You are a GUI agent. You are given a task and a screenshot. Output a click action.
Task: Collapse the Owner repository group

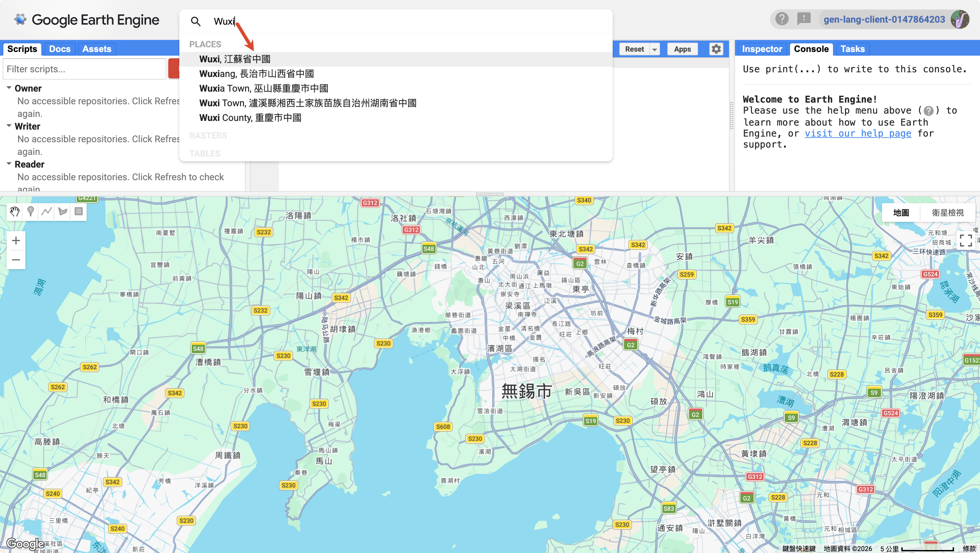tap(9, 88)
